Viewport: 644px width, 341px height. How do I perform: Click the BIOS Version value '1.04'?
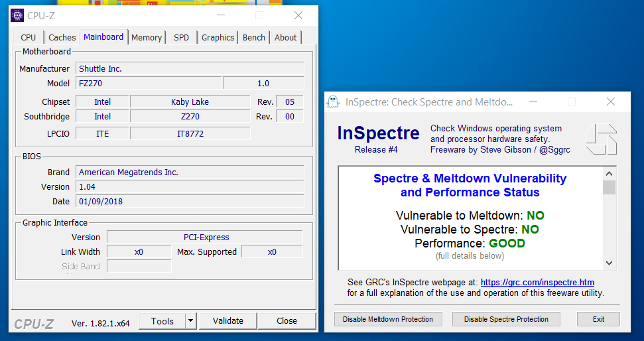(x=190, y=187)
